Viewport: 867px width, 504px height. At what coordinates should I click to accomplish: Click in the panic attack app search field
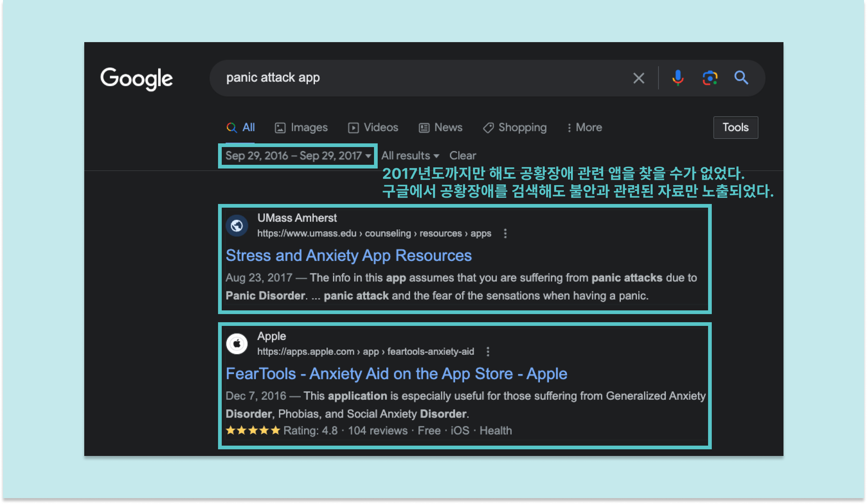tap(407, 78)
